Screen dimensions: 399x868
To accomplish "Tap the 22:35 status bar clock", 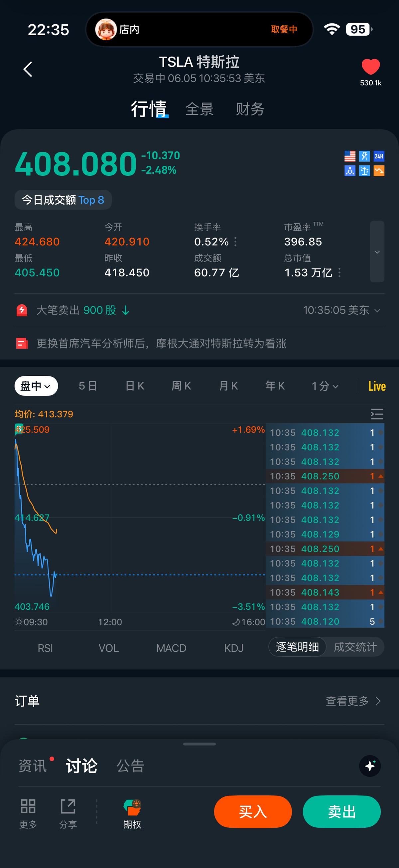I will (49, 30).
